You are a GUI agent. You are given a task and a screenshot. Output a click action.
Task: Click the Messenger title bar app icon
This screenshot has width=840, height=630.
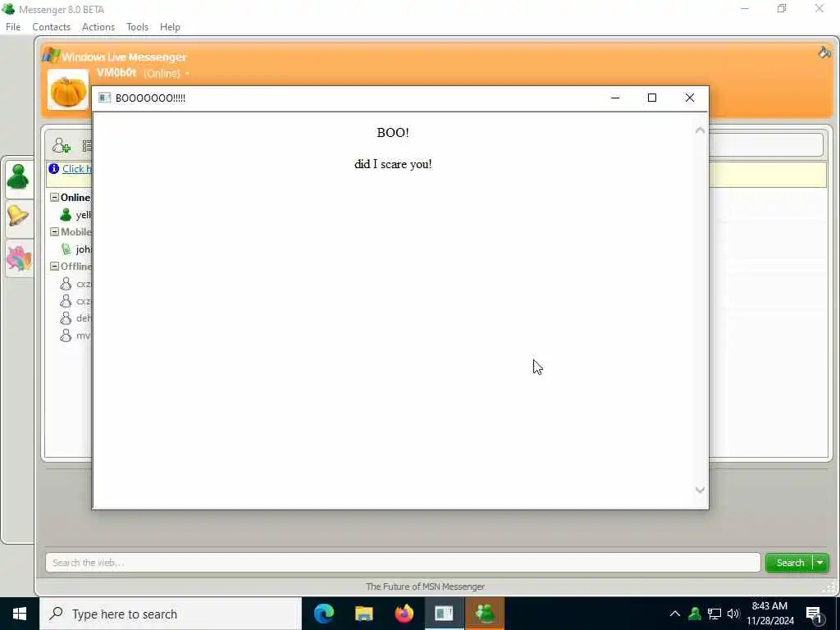(8, 9)
